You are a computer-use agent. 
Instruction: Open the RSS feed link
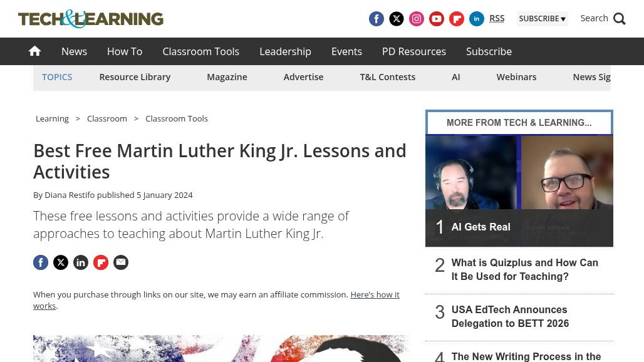tap(497, 19)
